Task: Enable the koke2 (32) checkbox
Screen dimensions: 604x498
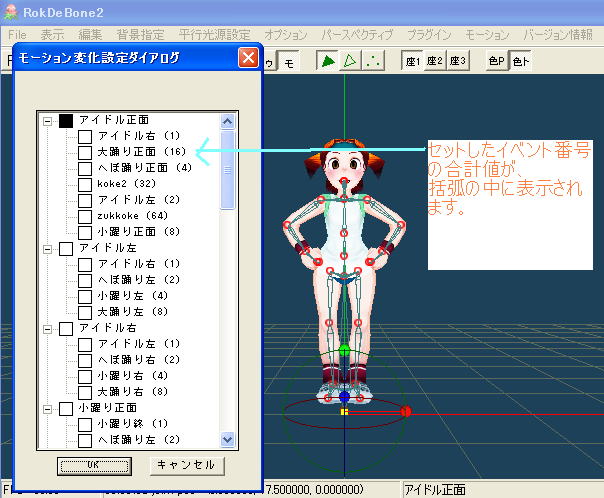Action: pyautogui.click(x=86, y=184)
